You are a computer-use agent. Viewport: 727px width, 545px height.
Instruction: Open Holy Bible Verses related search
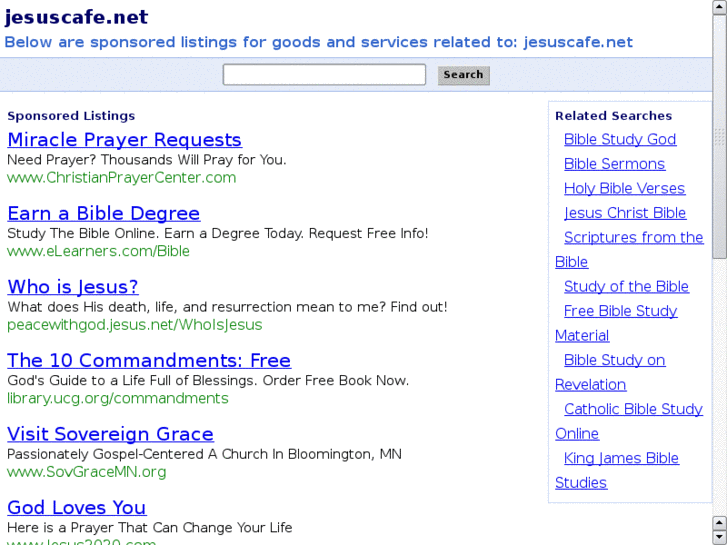tap(624, 188)
